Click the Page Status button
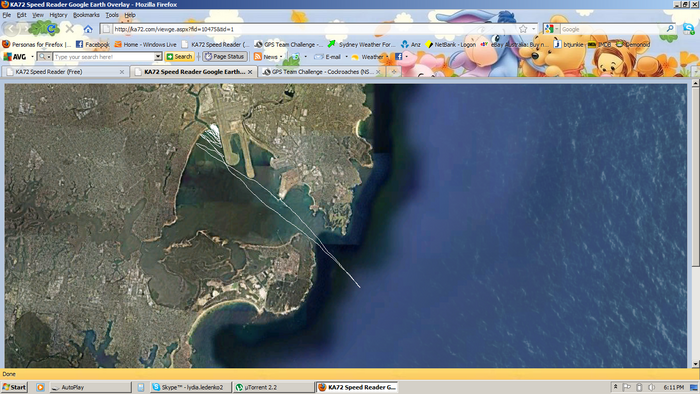Viewport: 700px width, 394px height. (225, 57)
